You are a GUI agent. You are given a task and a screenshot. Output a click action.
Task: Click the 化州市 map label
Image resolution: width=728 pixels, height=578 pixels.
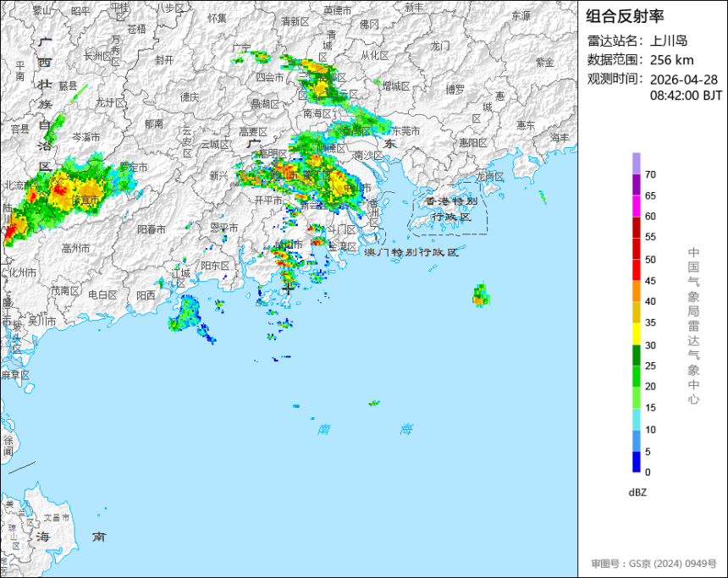tap(22, 272)
